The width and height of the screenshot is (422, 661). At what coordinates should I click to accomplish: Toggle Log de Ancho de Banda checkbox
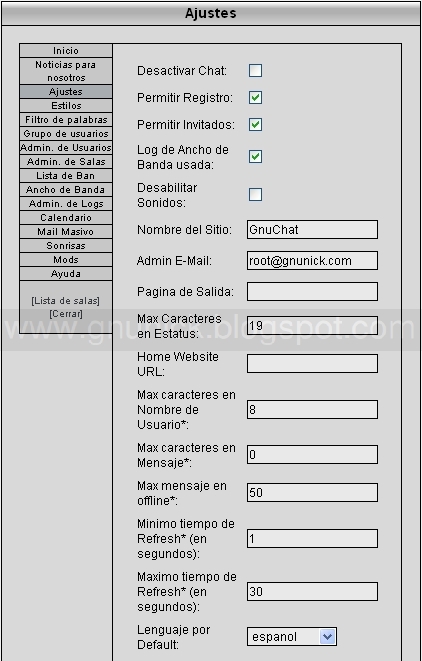[255, 157]
